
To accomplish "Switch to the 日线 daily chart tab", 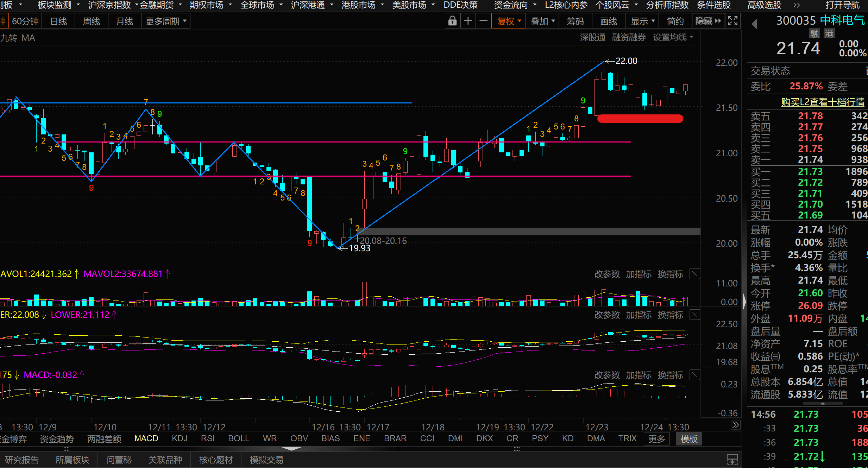I will coord(58,21).
